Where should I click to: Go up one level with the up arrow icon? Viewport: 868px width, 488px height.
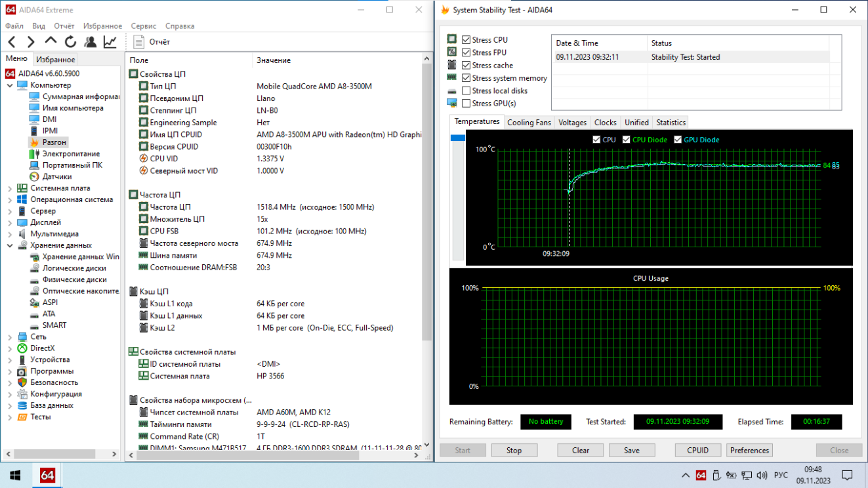coord(51,41)
